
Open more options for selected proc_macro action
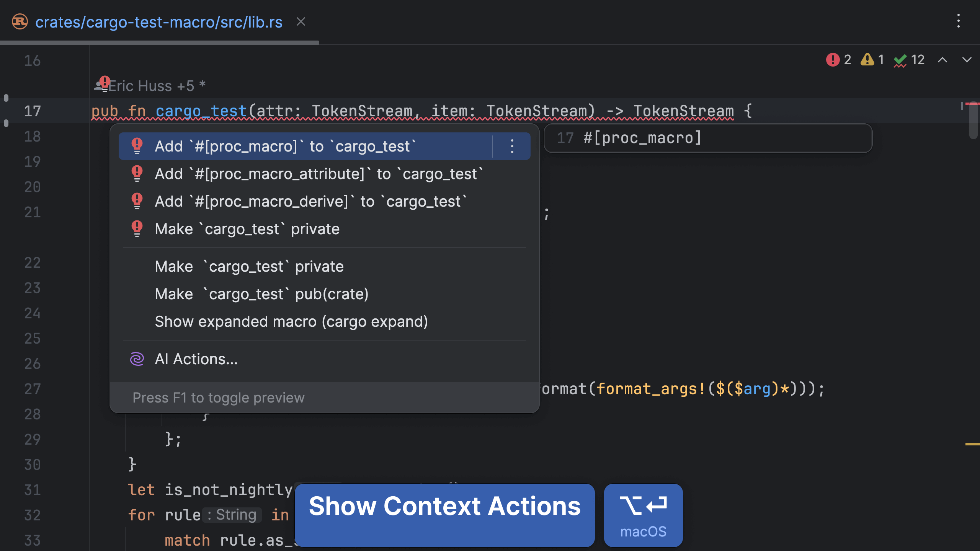pos(512,146)
